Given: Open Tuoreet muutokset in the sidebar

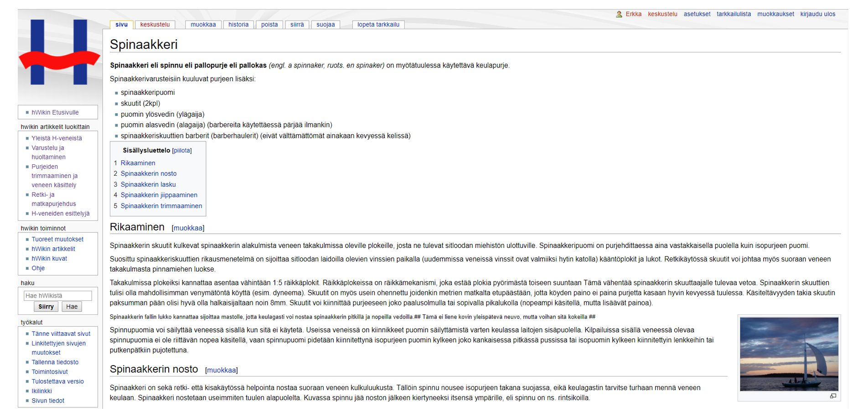Looking at the screenshot, I should click(x=57, y=239).
